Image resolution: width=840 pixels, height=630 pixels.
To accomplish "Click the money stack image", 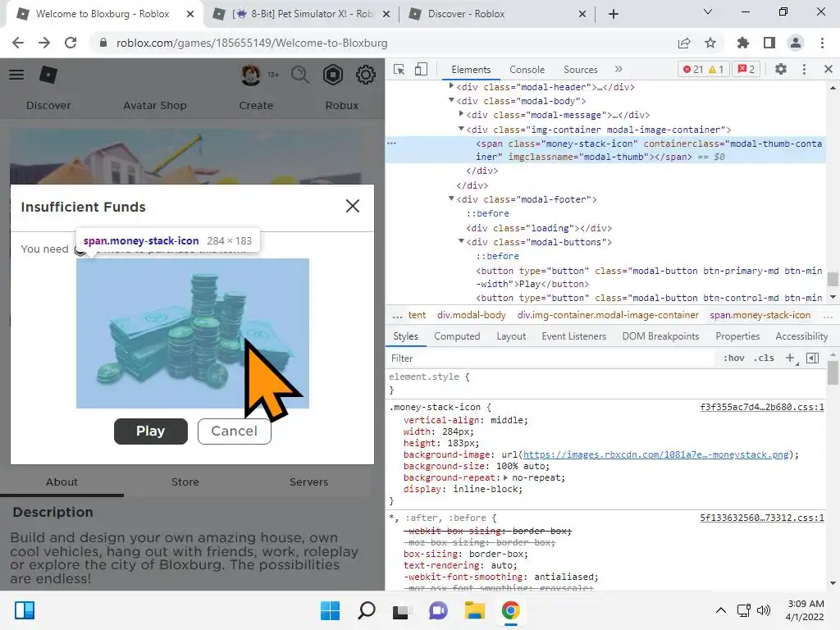I will 192,333.
